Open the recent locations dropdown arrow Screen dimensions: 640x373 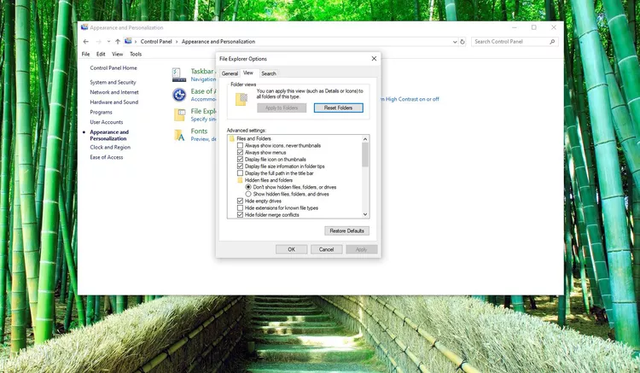point(109,42)
